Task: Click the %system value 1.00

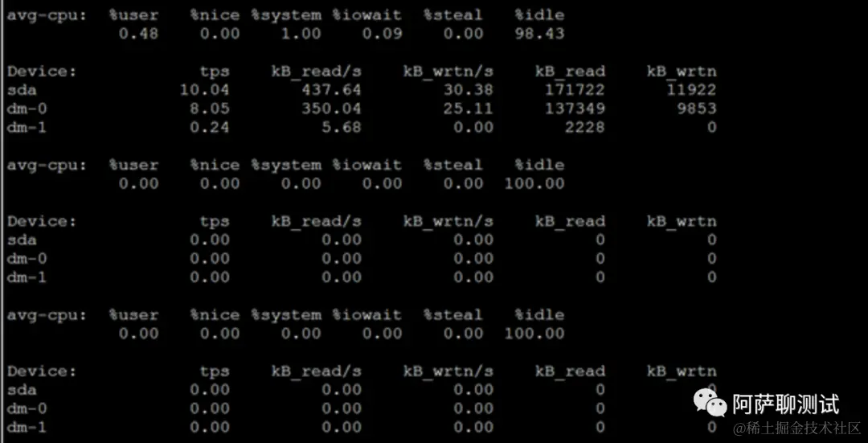Action: [x=301, y=33]
